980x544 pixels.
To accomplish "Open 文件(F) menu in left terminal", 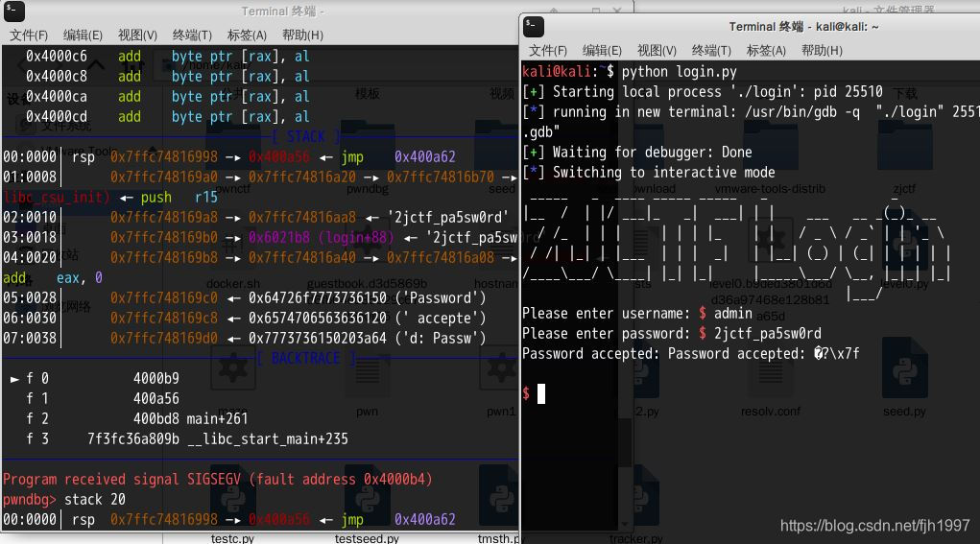I will point(29,35).
